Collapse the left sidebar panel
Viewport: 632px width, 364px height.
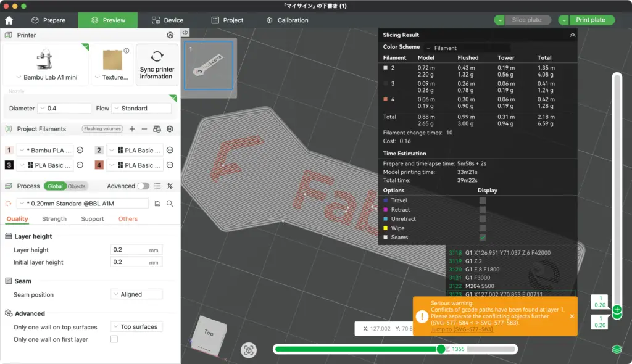[x=185, y=32]
